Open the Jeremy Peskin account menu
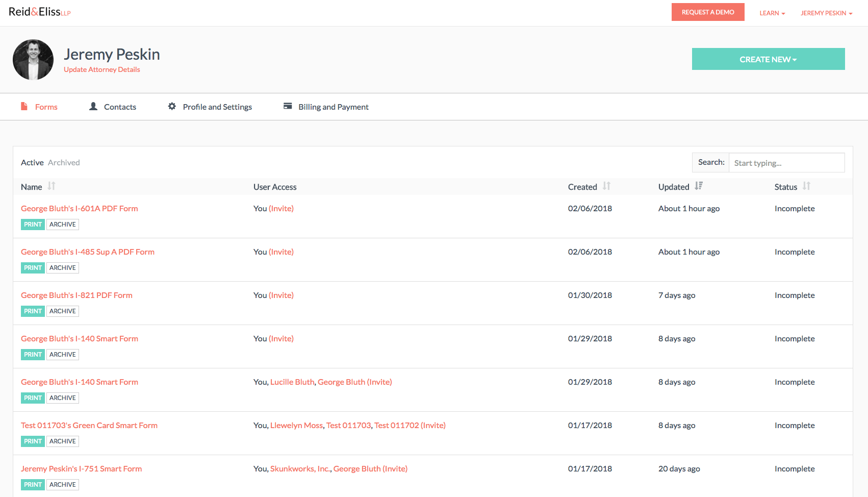 pos(826,13)
